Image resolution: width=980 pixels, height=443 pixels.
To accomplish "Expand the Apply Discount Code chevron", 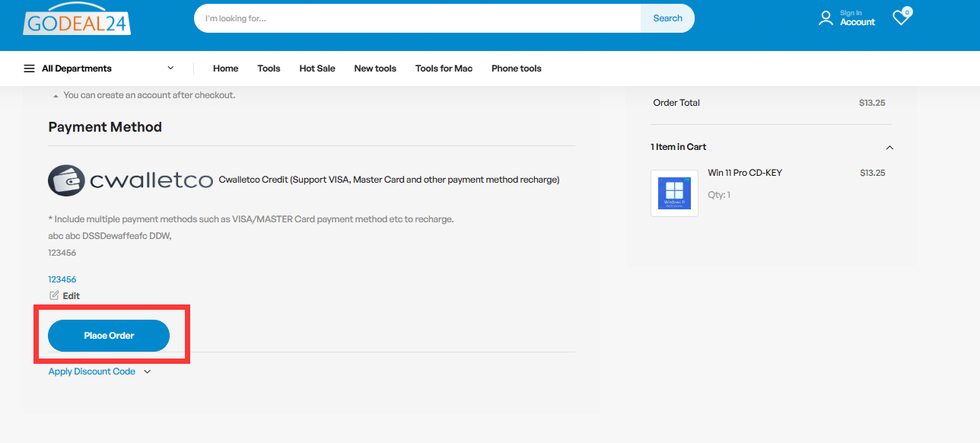I will tap(147, 371).
